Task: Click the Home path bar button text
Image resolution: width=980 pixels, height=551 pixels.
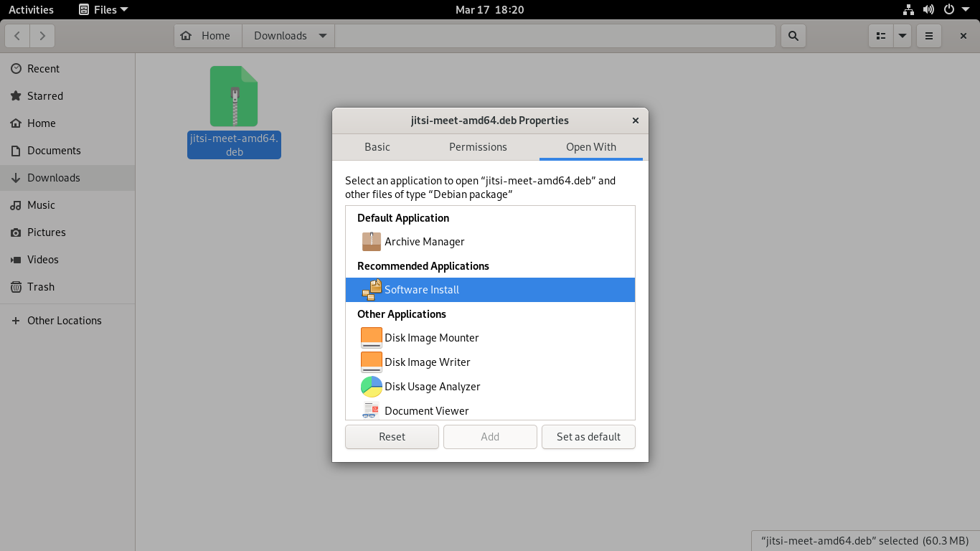Action: [216, 36]
